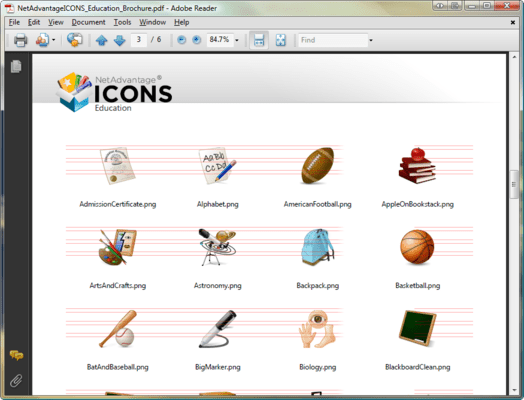Click the arts and crafts palette image
This screenshot has width=524, height=400.
tap(117, 247)
